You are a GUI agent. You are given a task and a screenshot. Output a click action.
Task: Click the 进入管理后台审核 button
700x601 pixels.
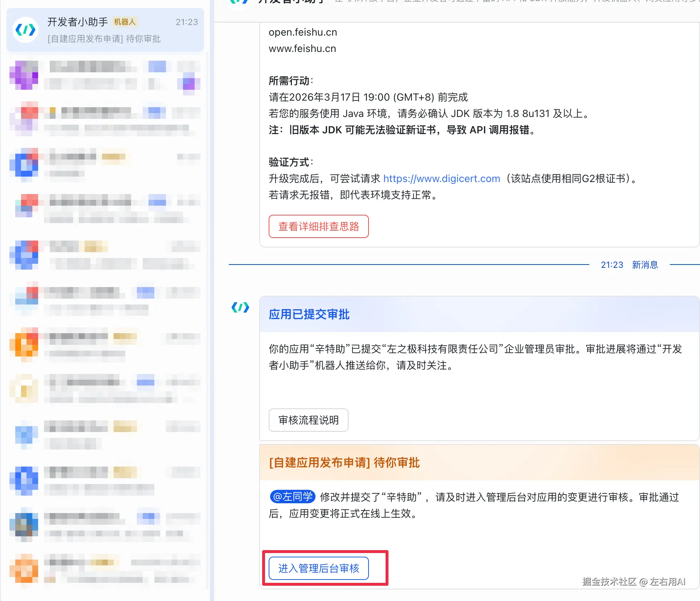[318, 568]
